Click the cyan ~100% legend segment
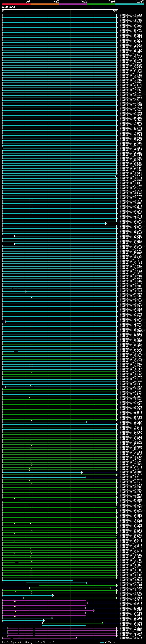Screen dimensions: 146x644 pyautogui.click(x=130, y=4)
